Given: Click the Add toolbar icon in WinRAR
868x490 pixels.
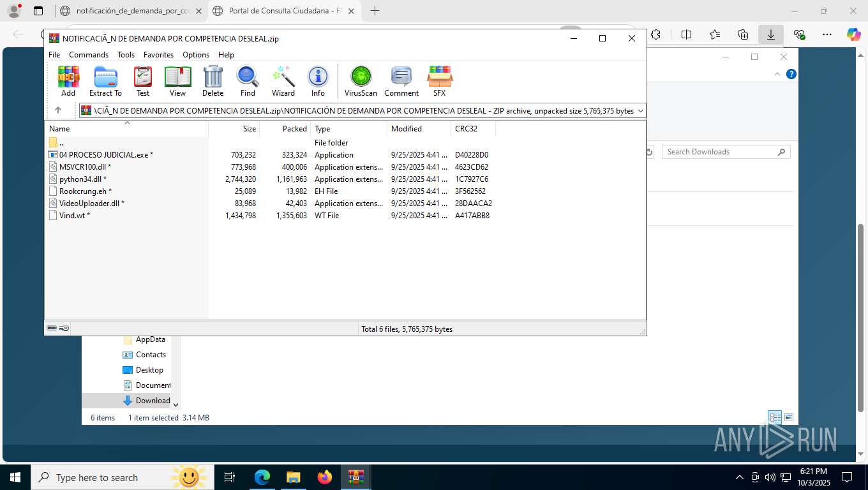Looking at the screenshot, I should click(x=68, y=82).
